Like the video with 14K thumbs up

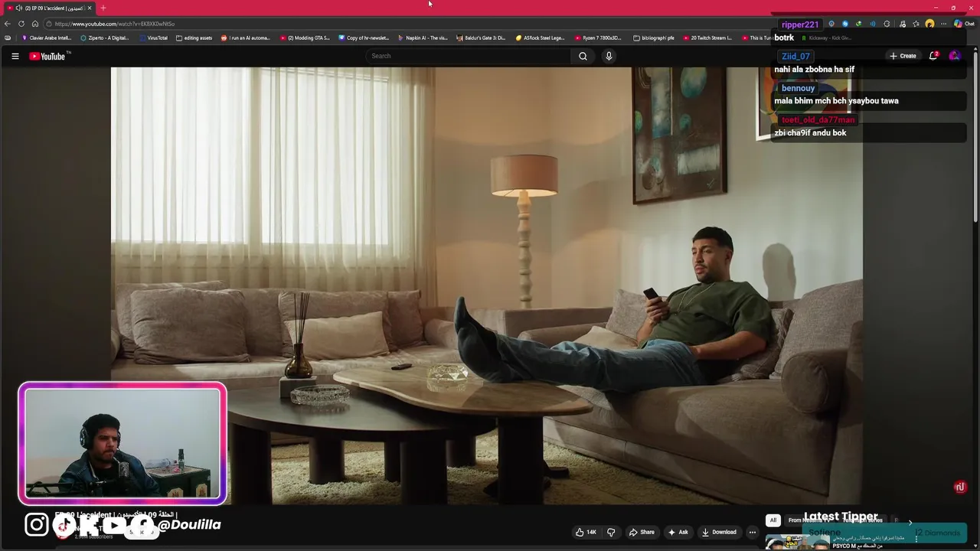coord(586,532)
